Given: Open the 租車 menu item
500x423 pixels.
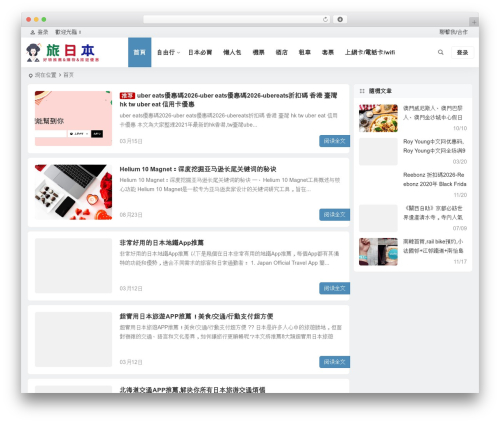Looking at the screenshot, I should (x=304, y=52).
